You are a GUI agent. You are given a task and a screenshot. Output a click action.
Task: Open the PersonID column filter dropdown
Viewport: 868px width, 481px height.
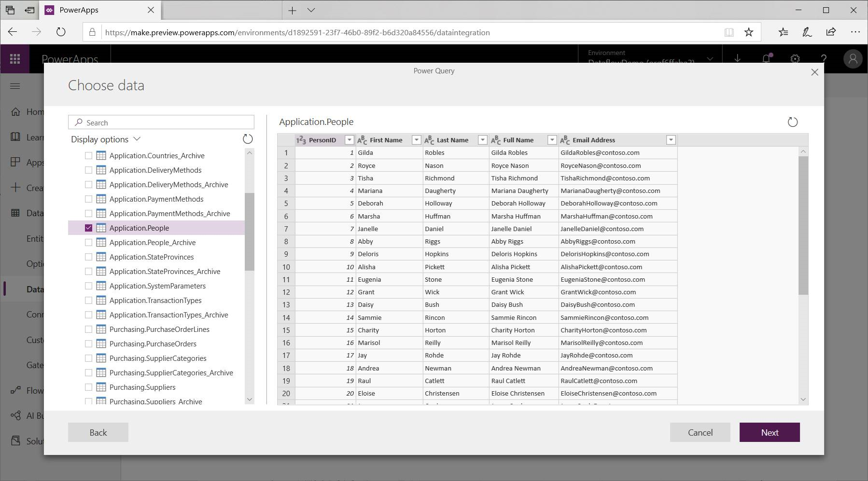coord(350,140)
